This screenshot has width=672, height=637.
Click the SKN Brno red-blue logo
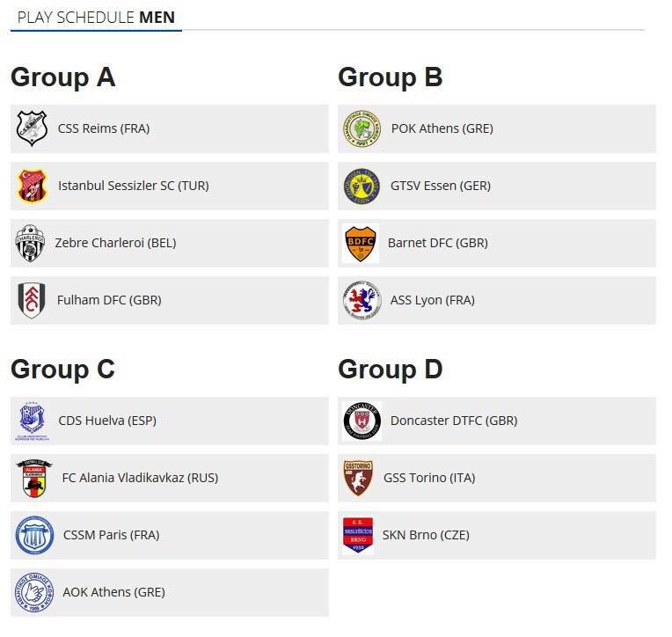[358, 536]
